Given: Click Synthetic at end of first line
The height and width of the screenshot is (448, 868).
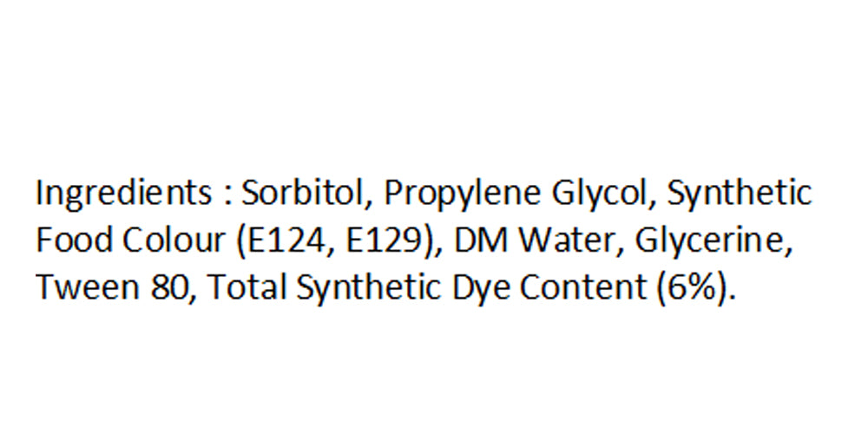Looking at the screenshot, I should click(x=740, y=194).
